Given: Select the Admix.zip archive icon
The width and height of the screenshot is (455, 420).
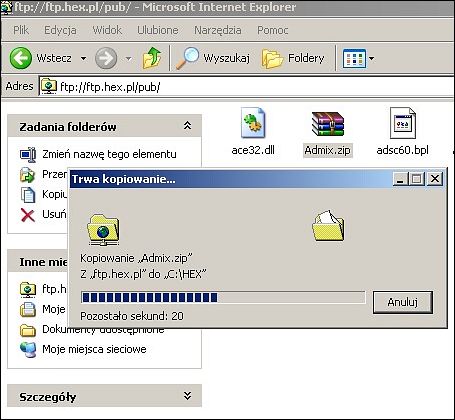Looking at the screenshot, I should (x=328, y=124).
